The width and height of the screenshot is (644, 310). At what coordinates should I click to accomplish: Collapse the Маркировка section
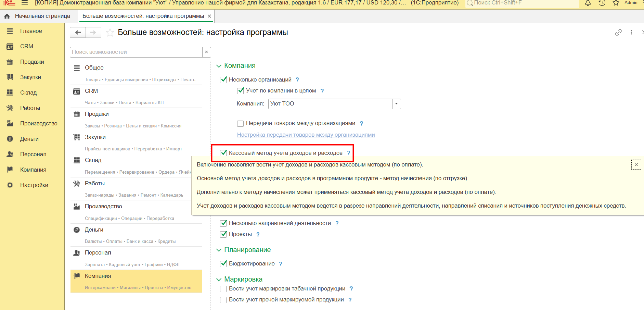(219, 280)
